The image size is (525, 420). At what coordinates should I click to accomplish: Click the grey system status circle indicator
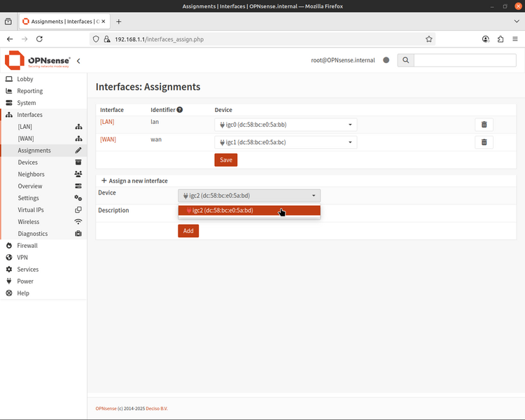coord(386,60)
